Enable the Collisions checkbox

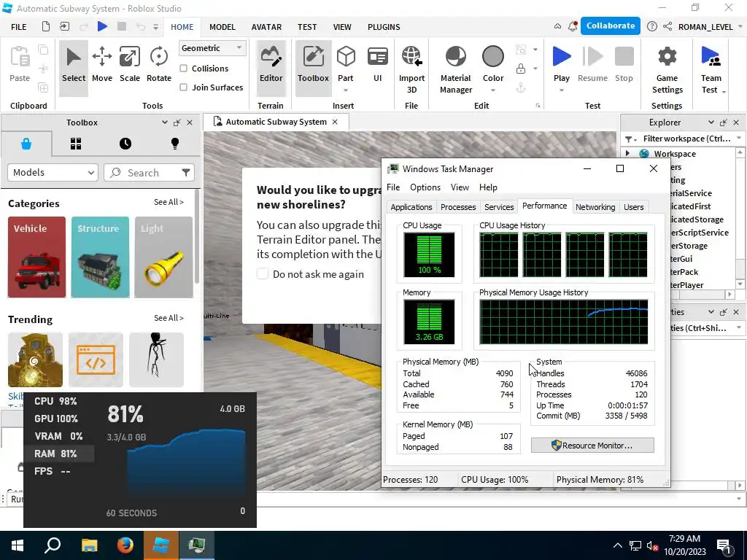point(183,69)
